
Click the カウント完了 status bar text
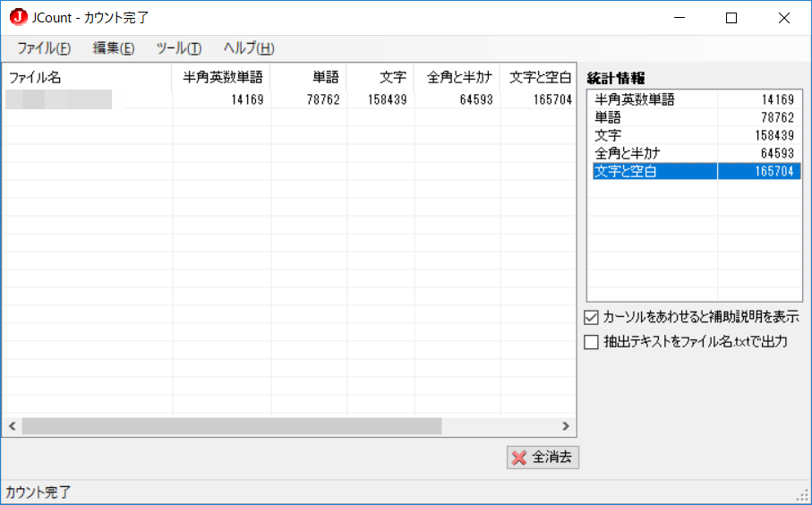coord(38,492)
